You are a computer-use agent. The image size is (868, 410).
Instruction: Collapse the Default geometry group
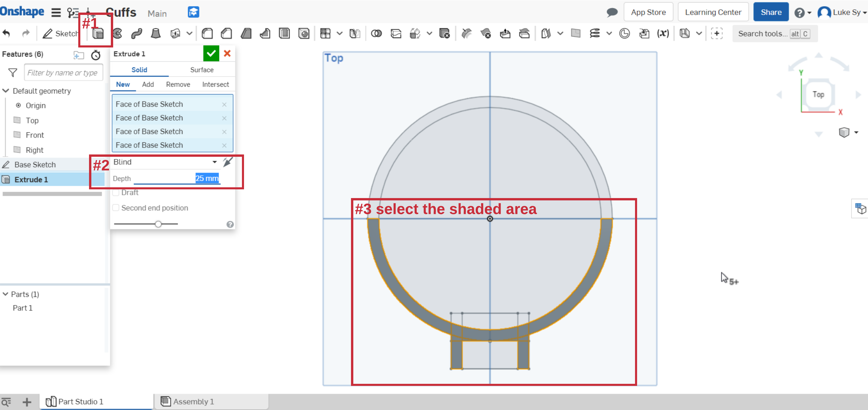click(6, 91)
